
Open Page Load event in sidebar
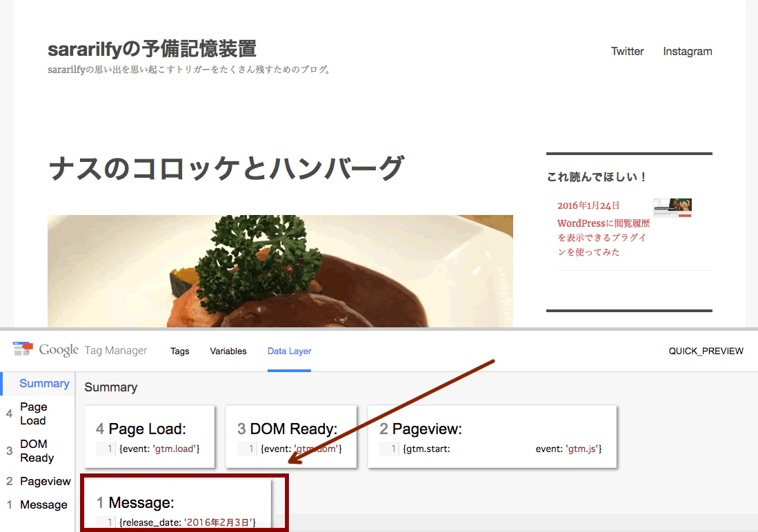tap(38, 413)
